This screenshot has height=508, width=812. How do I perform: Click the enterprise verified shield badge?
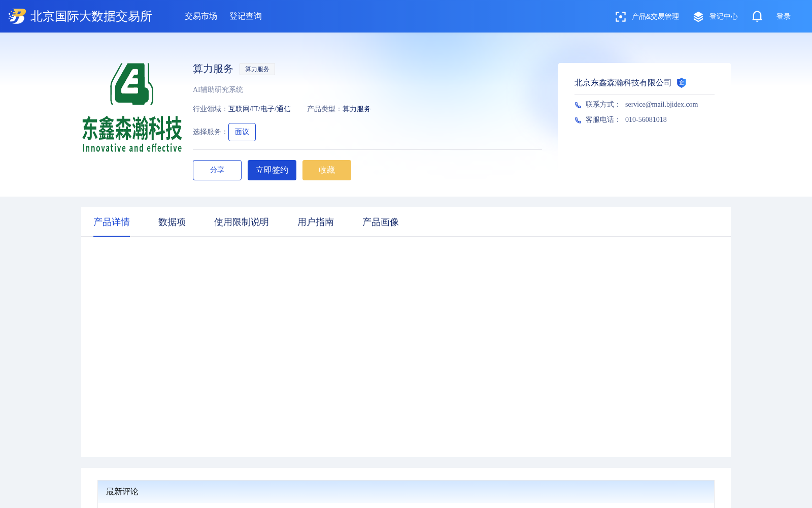[682, 83]
